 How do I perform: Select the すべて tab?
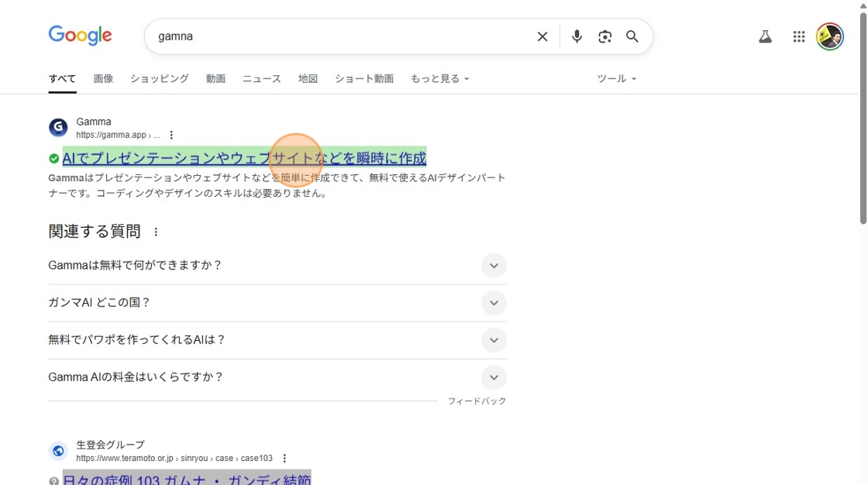(x=62, y=78)
